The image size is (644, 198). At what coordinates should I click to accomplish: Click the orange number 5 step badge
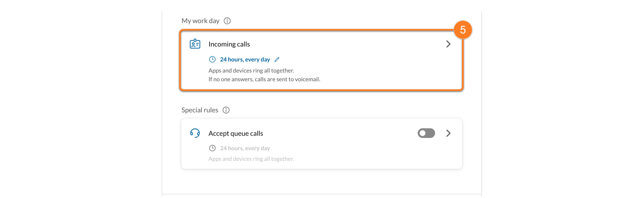[462, 30]
